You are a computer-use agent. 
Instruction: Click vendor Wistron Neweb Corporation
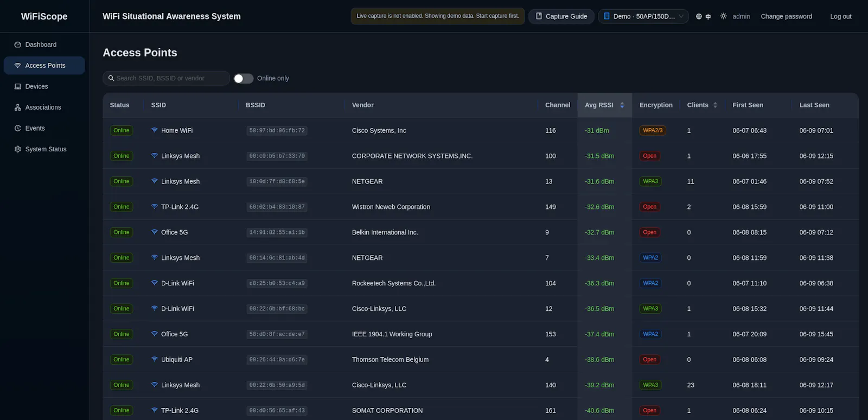click(x=391, y=207)
